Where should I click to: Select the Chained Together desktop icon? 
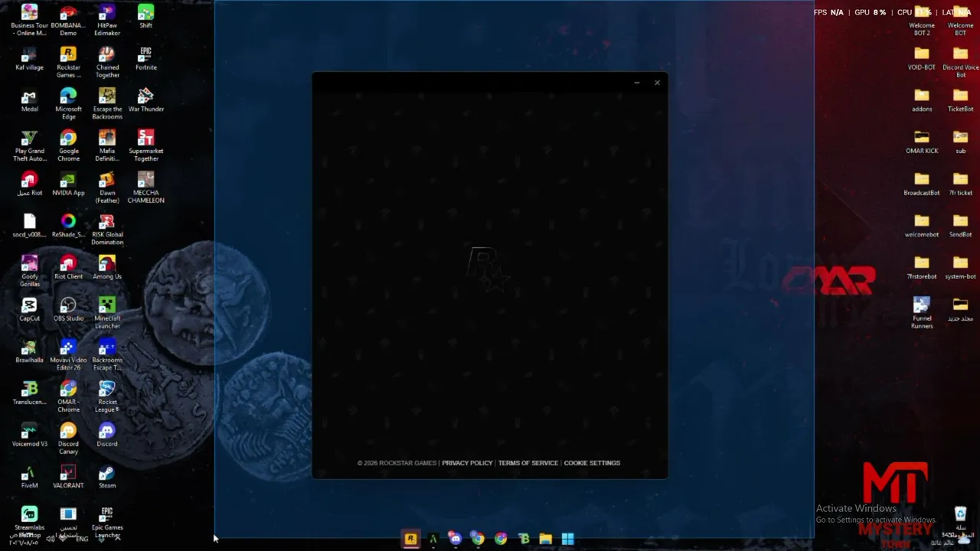(x=107, y=62)
